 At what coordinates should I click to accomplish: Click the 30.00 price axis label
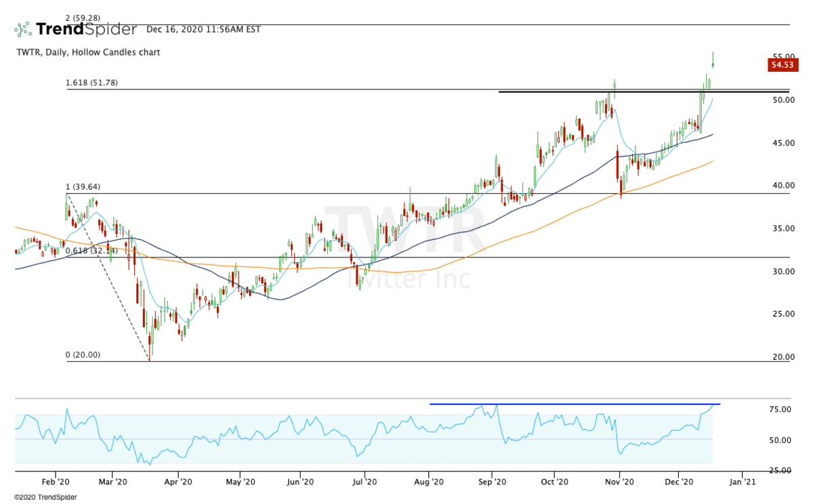tap(783, 272)
